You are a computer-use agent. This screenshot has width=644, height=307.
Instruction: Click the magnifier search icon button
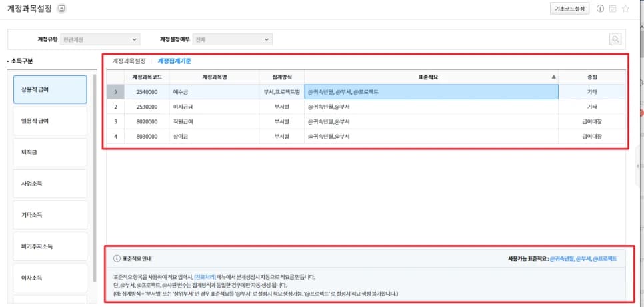(615, 39)
